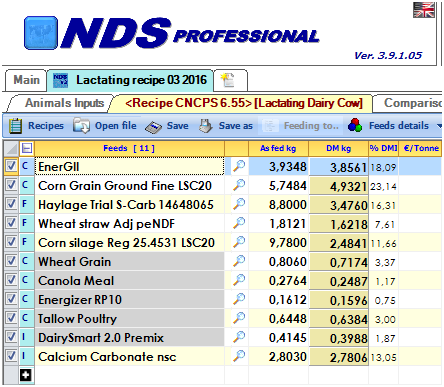The width and height of the screenshot is (444, 387).
Task: Open magnifier for Wheat straw Adj peNDF
Action: point(239,223)
